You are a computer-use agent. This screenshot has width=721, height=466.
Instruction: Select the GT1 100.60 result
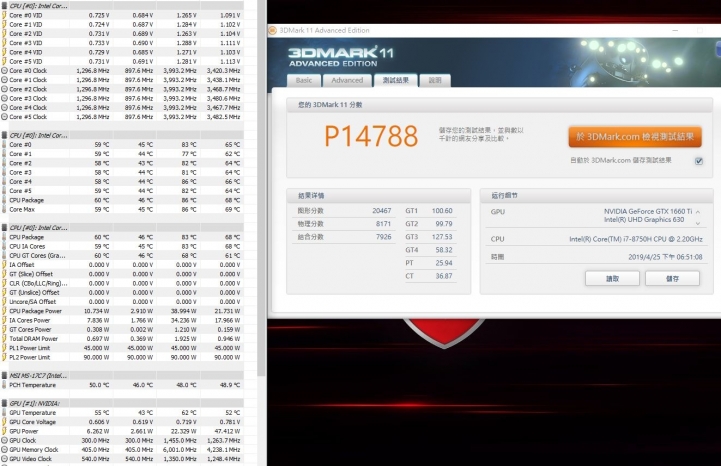(x=429, y=211)
